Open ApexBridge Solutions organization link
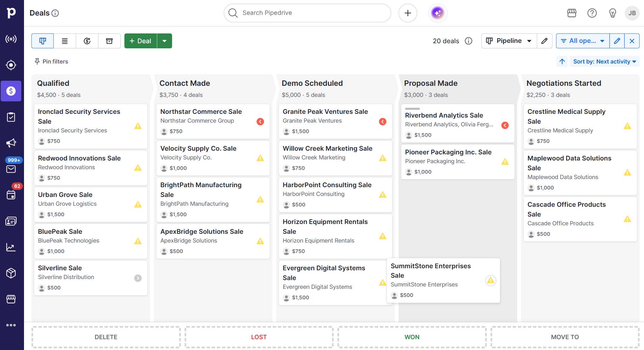Image resolution: width=644 pixels, height=350 pixels. pyautogui.click(x=189, y=241)
